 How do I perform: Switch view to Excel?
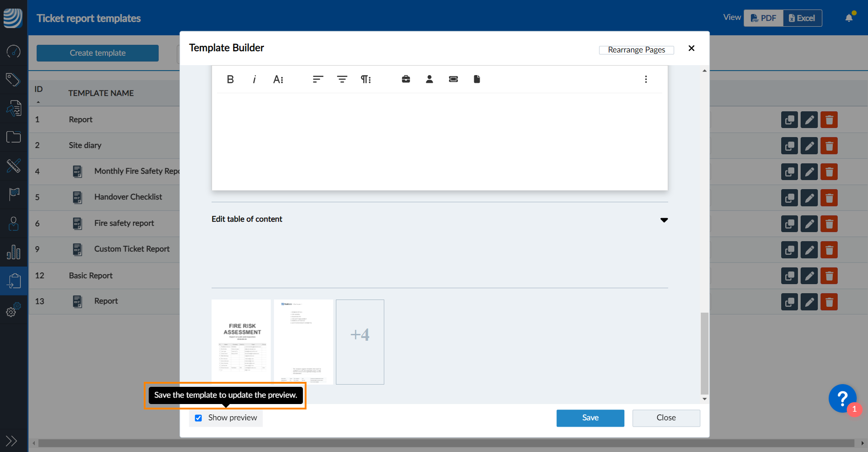(802, 18)
